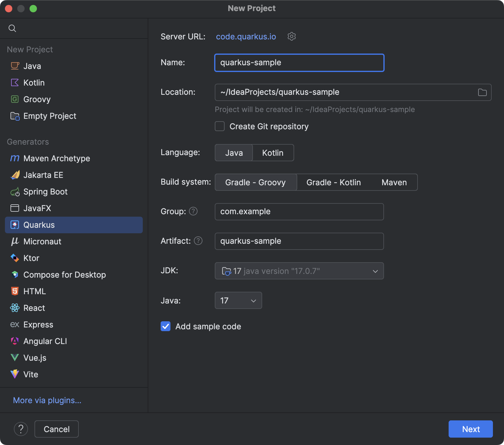Screen dimensions: 504x445
Task: Select the React generator
Action: (x=34, y=308)
